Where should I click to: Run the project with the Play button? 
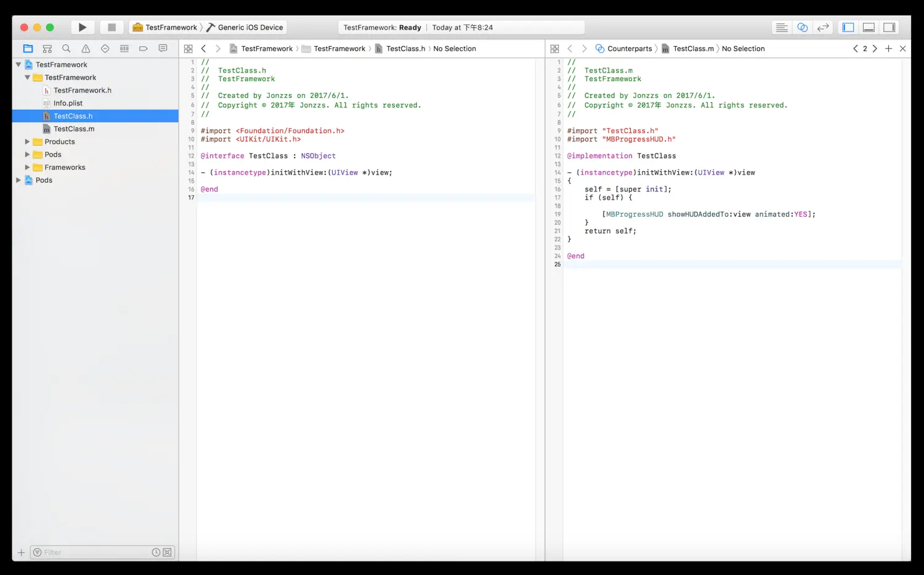coord(83,27)
